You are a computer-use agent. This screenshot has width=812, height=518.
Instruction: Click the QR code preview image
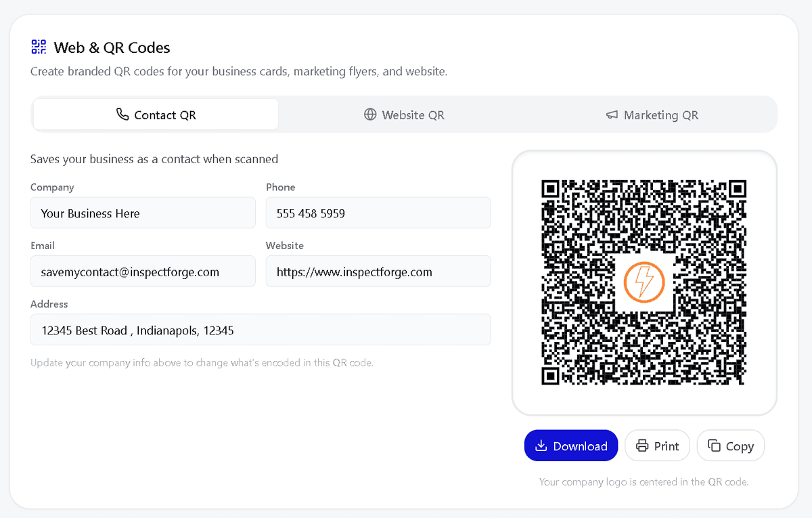[x=644, y=282]
